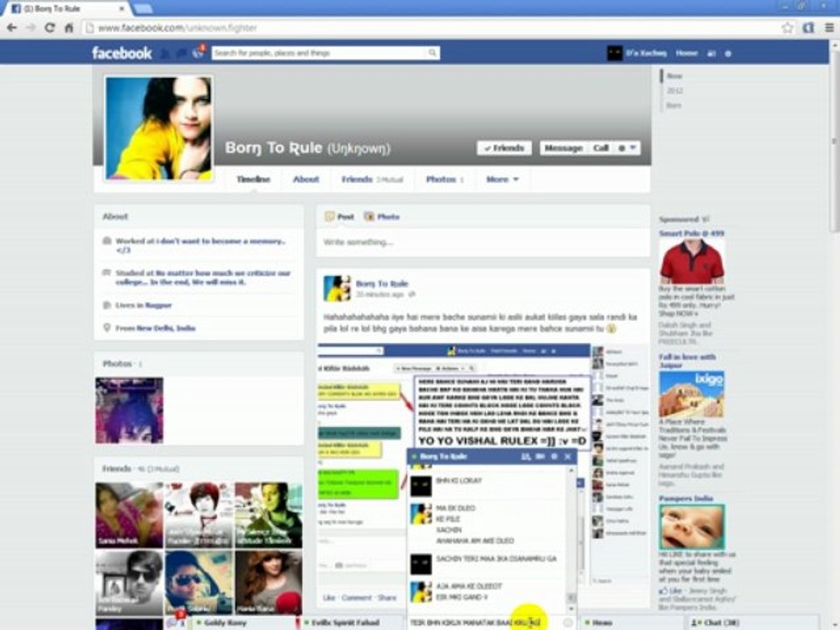This screenshot has width=840, height=630.
Task: Click the baby image in Pampers ad
Action: (x=691, y=527)
